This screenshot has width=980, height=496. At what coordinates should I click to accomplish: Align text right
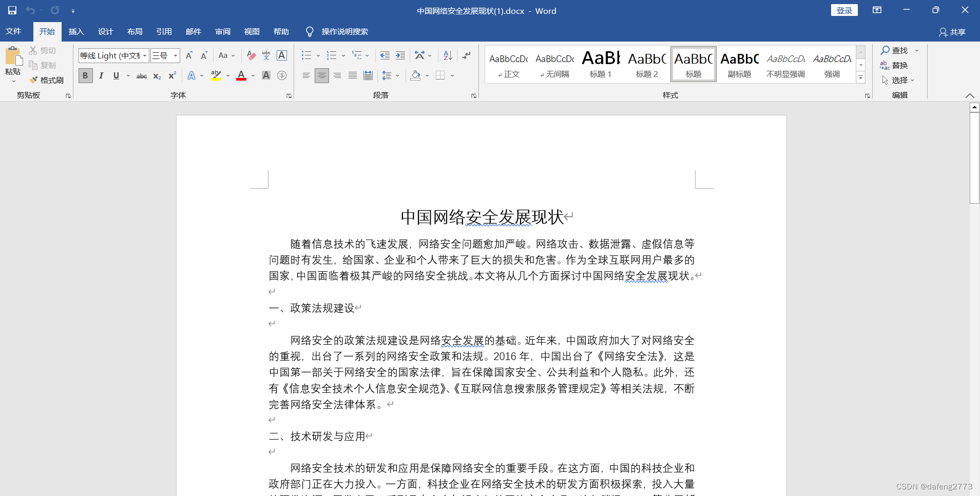337,75
